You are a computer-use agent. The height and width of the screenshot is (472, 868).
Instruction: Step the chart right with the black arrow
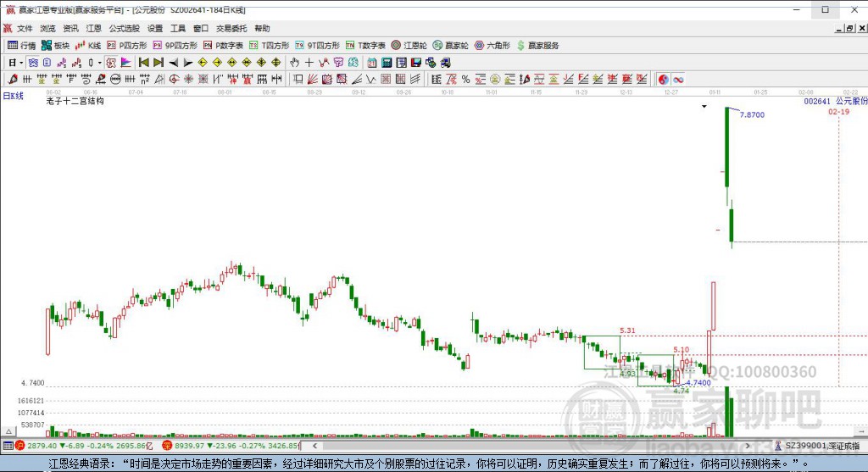188,63
